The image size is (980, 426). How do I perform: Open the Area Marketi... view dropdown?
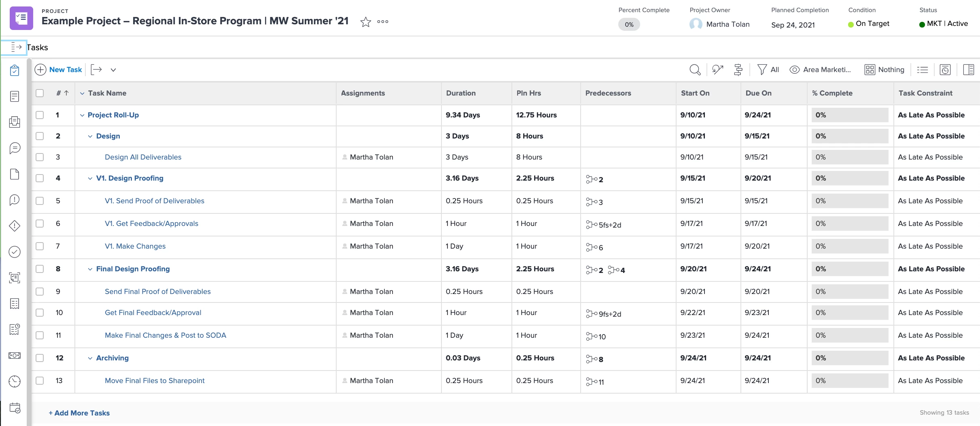pos(820,70)
